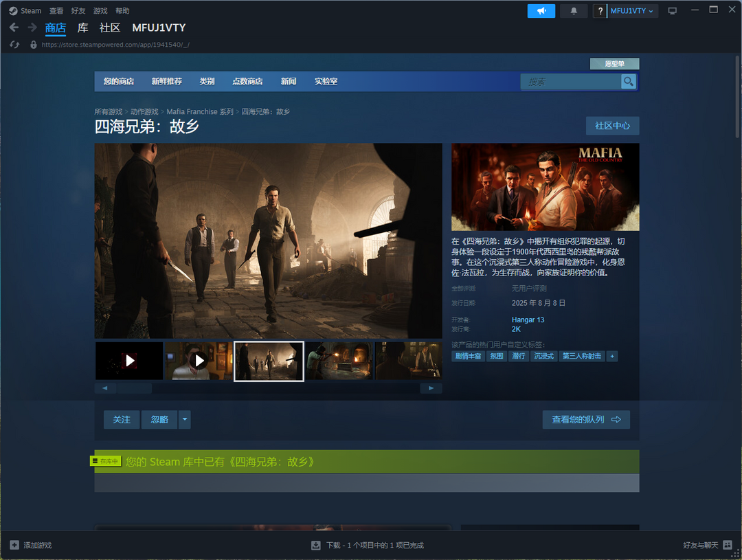Screen dimensions: 742x560
Task: Play the second video thumbnail
Action: point(199,361)
